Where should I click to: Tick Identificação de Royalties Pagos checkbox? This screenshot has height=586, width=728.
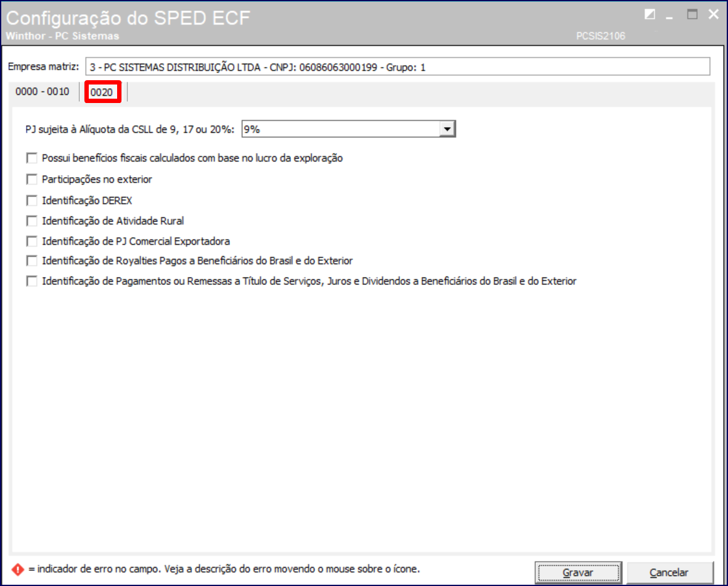pos(31,261)
